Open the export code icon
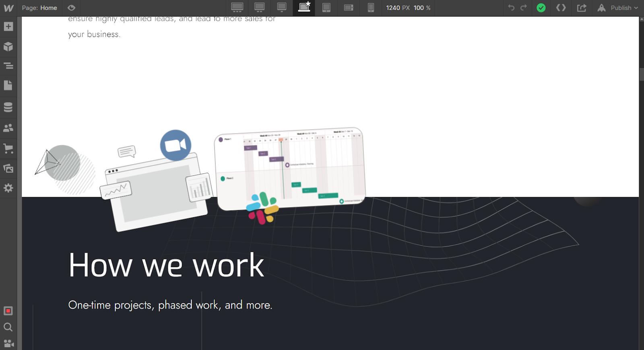Image resolution: width=644 pixels, height=350 pixels. pos(561,8)
